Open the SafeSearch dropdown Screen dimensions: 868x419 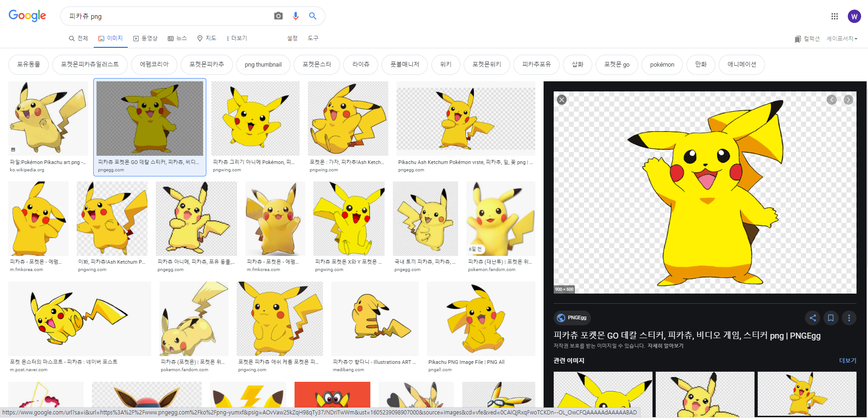pos(842,39)
